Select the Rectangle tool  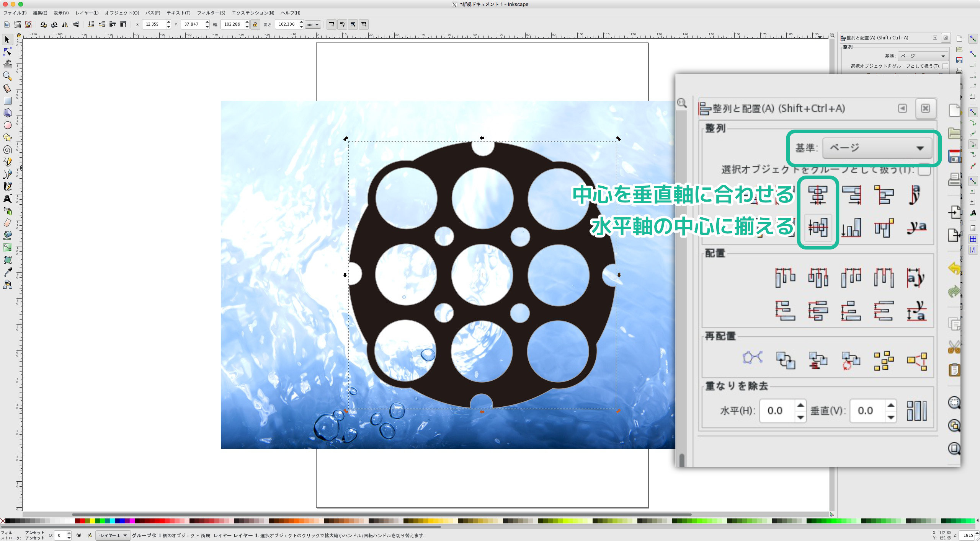tap(7, 101)
